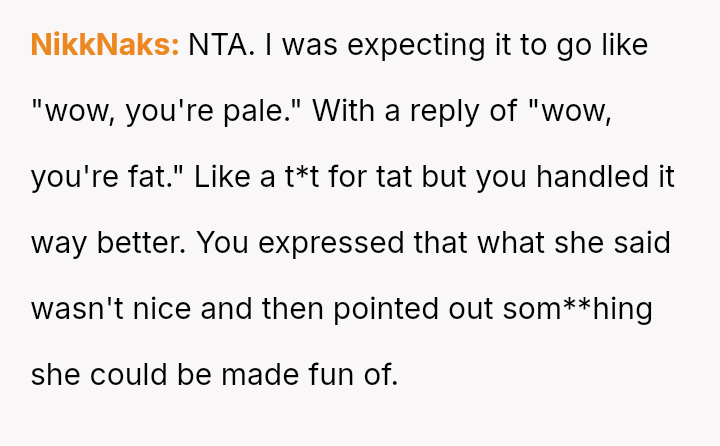Screen dimensions: 720x446
Task: Click the capitalized word "With"
Action: (343, 111)
